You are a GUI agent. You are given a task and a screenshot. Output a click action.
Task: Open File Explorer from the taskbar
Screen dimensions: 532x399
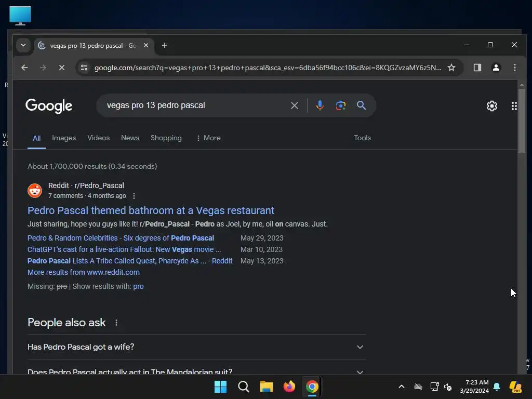pos(267,387)
